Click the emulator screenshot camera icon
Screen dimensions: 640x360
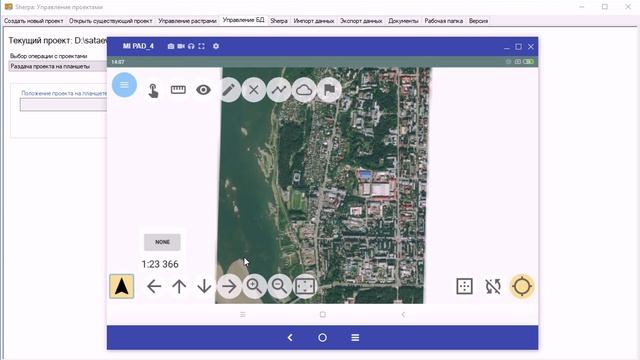171,47
